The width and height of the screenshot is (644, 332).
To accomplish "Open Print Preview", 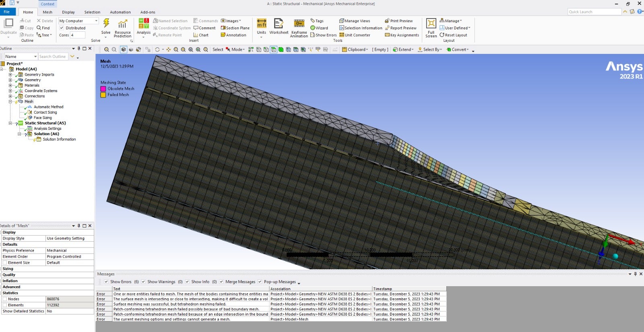I will [398, 21].
